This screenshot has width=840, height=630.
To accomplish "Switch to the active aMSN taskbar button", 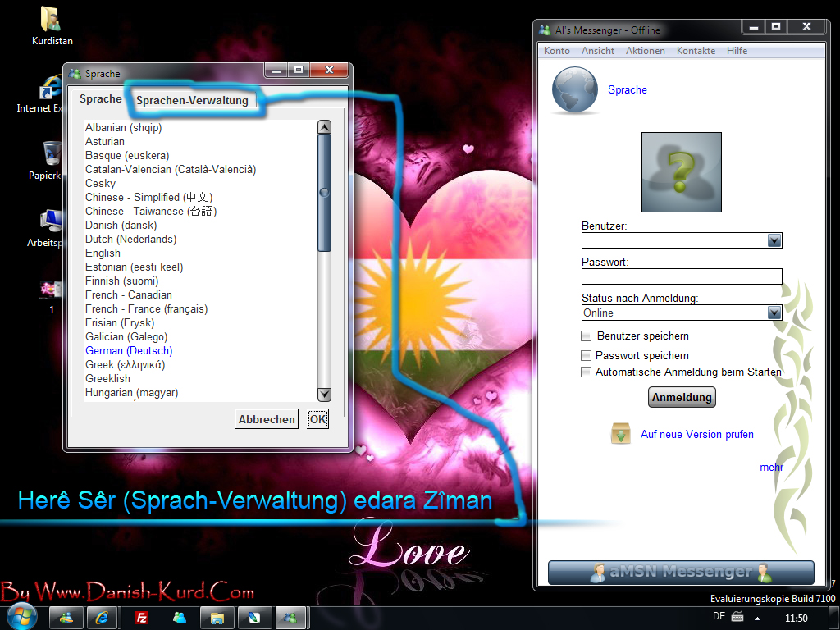I will pos(291,619).
